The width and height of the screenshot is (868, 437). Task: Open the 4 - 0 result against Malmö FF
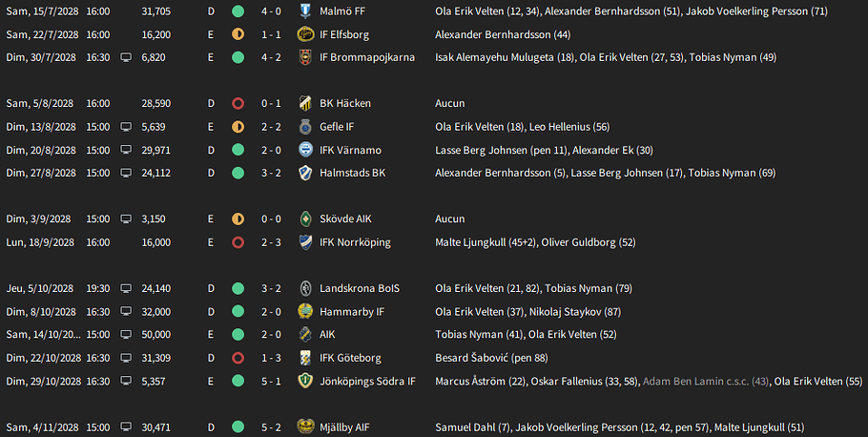[x=271, y=11]
